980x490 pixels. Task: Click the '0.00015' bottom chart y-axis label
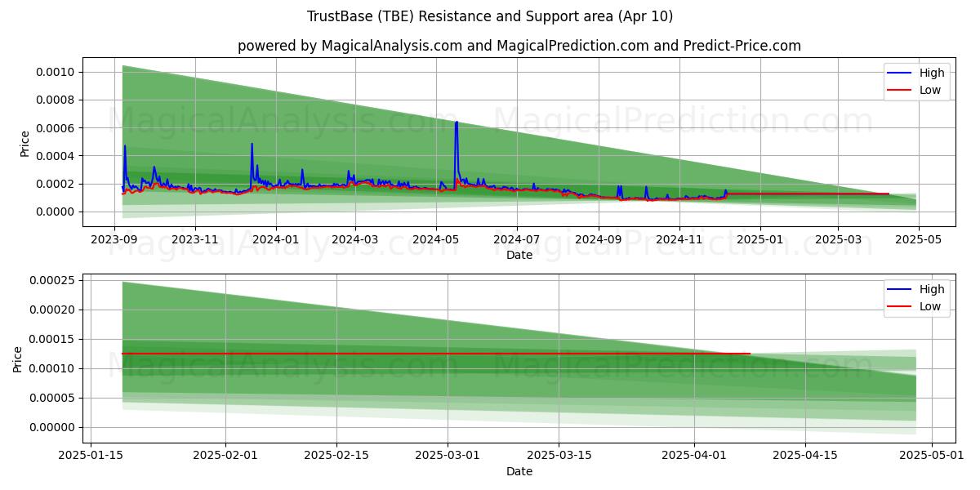click(53, 339)
